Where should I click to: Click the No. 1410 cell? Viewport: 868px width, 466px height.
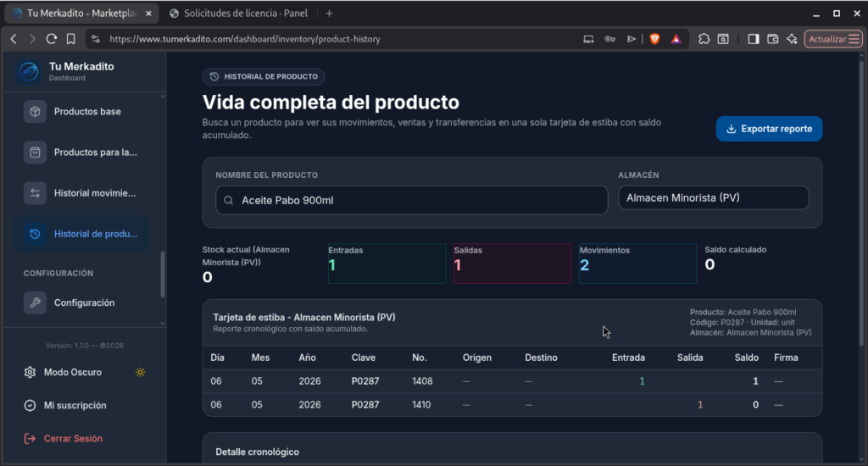421,405
